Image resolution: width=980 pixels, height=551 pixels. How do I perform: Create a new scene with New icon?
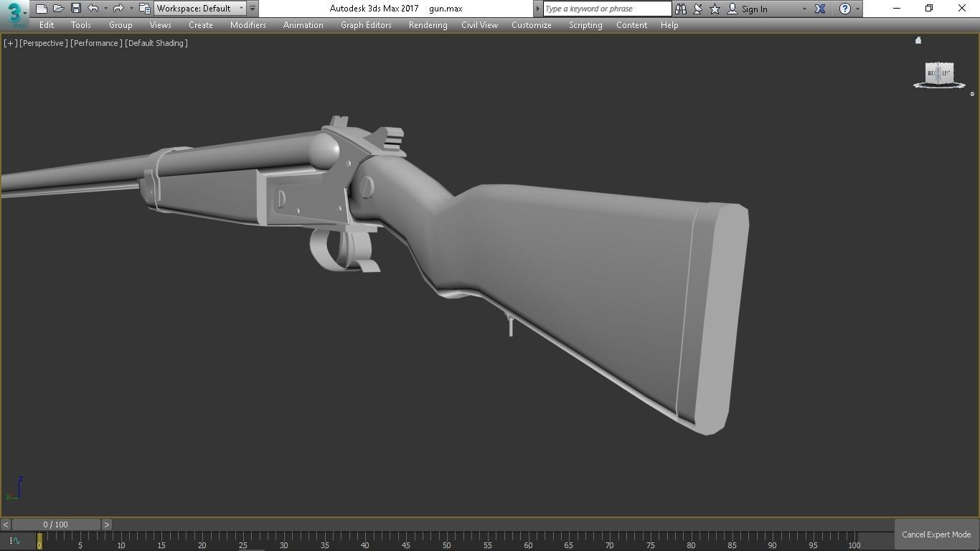[42, 9]
